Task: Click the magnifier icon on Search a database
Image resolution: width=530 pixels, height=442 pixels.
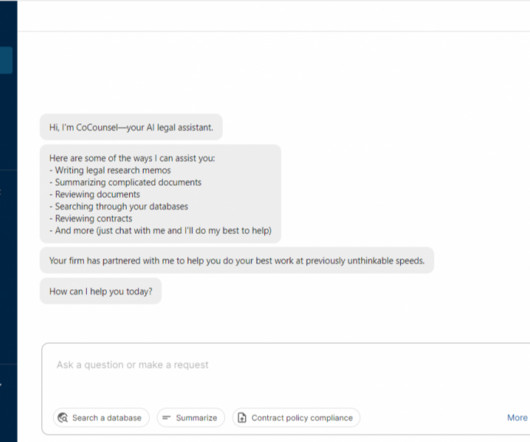Action: [63, 418]
